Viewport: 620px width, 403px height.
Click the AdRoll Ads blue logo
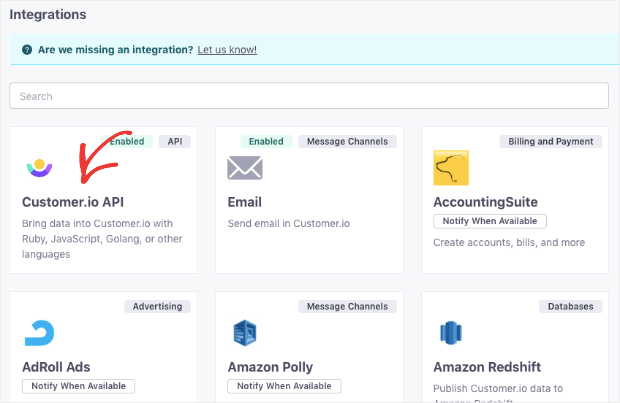click(x=40, y=333)
